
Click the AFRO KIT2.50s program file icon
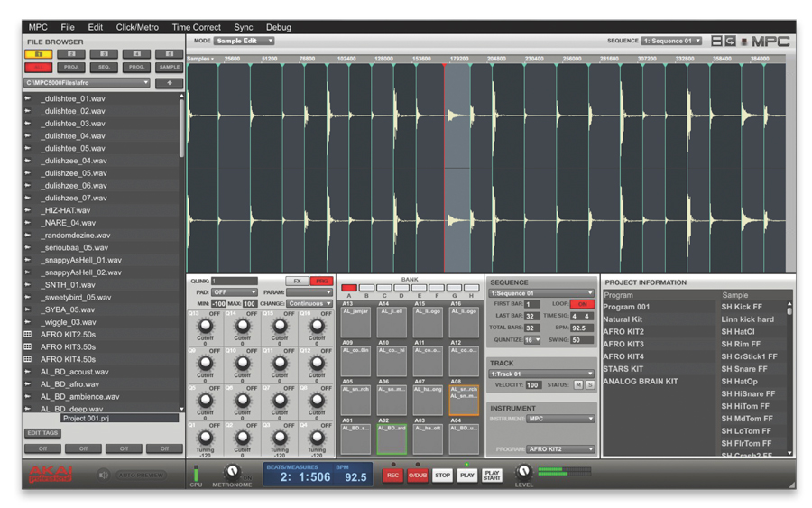pos(28,335)
